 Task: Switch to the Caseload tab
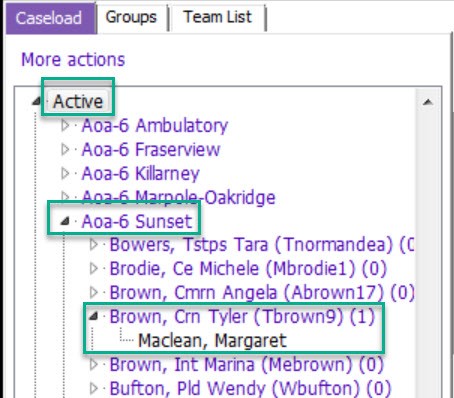coord(51,18)
